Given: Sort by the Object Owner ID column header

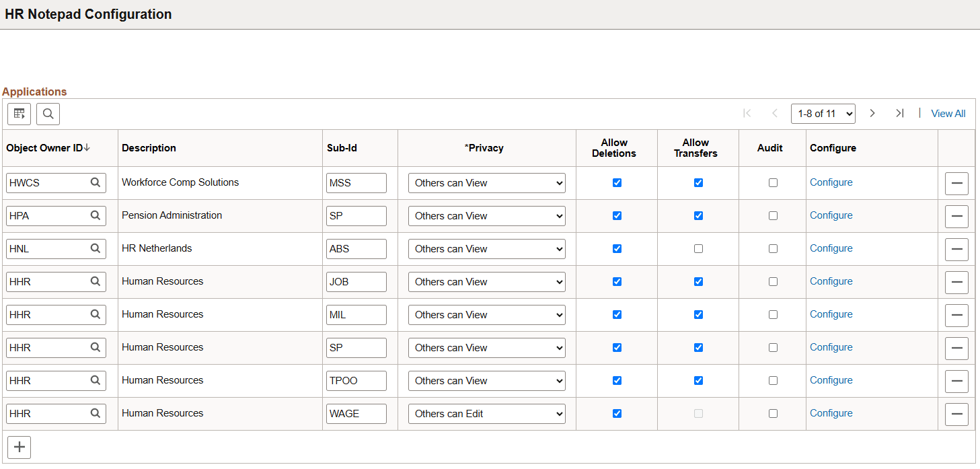Looking at the screenshot, I should 42,147.
